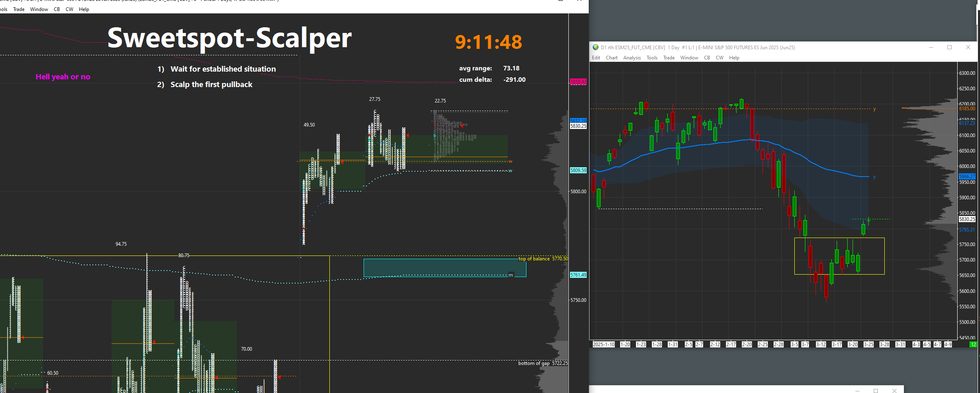Open the Help menu in the Sweetspot-Scalper window
Viewport: 980px width, 393px height.
[x=84, y=9]
